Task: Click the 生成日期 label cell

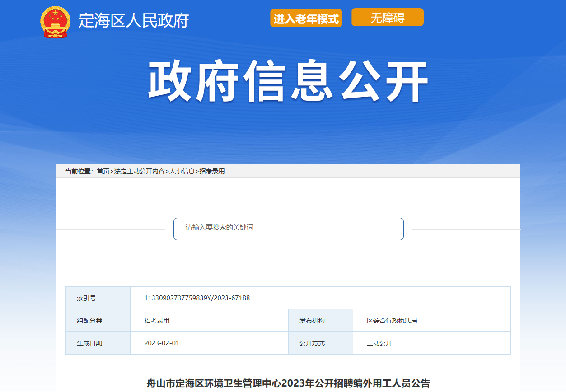Action: (89, 343)
